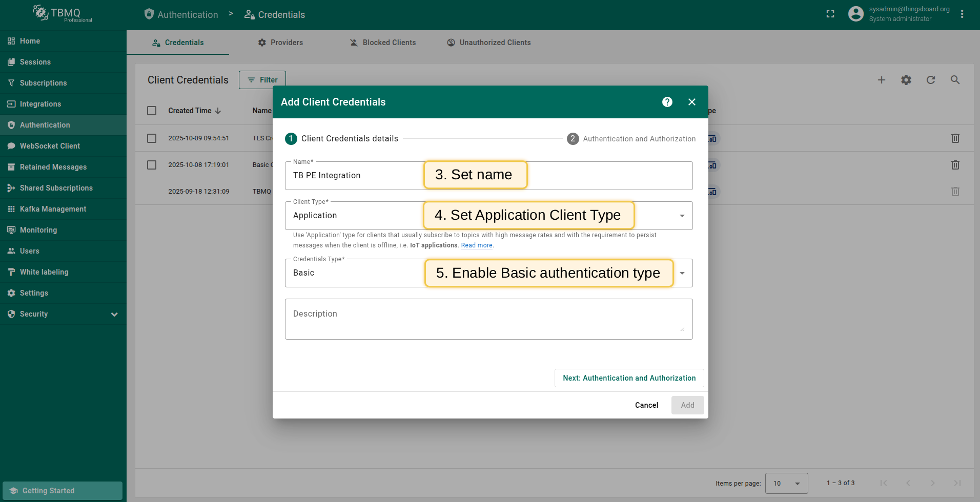Open the user account menu dots

pyautogui.click(x=962, y=14)
